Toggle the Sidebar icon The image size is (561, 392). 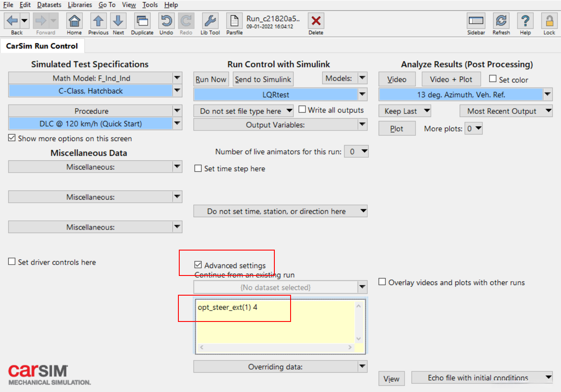pyautogui.click(x=476, y=21)
